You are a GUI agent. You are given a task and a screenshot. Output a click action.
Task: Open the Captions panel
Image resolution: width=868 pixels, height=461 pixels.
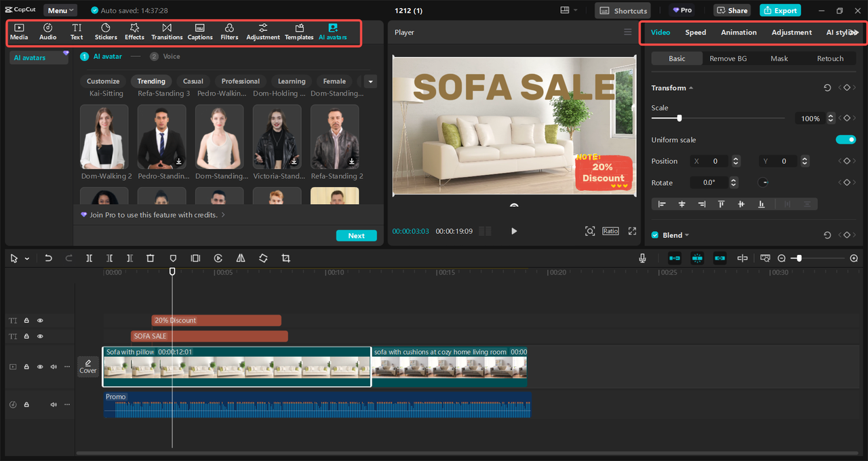(x=200, y=32)
